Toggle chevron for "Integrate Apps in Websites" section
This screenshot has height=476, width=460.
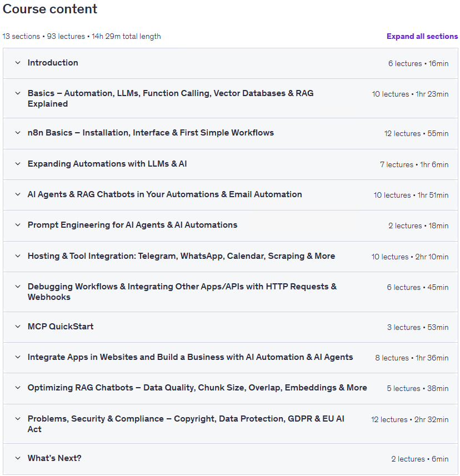(18, 357)
